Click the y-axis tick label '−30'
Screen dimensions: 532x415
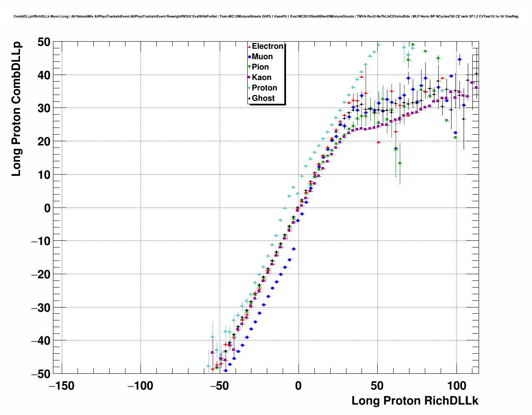pyautogui.click(x=41, y=307)
